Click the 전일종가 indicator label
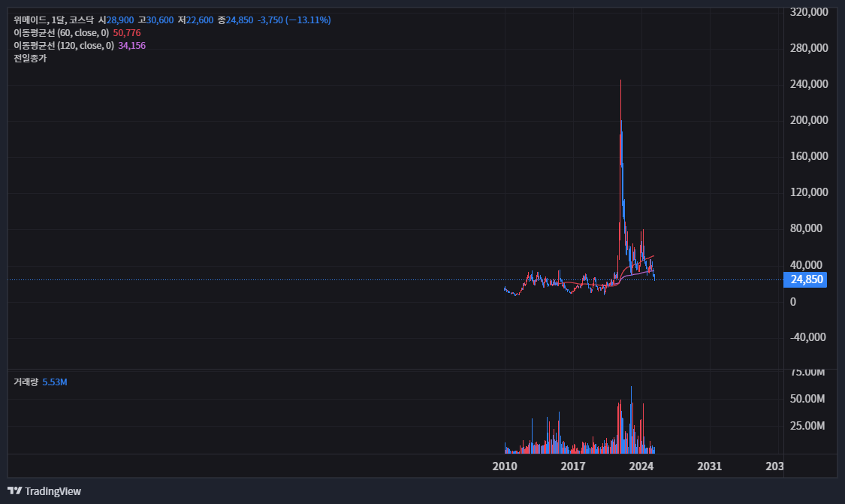The image size is (845, 504). (30, 59)
